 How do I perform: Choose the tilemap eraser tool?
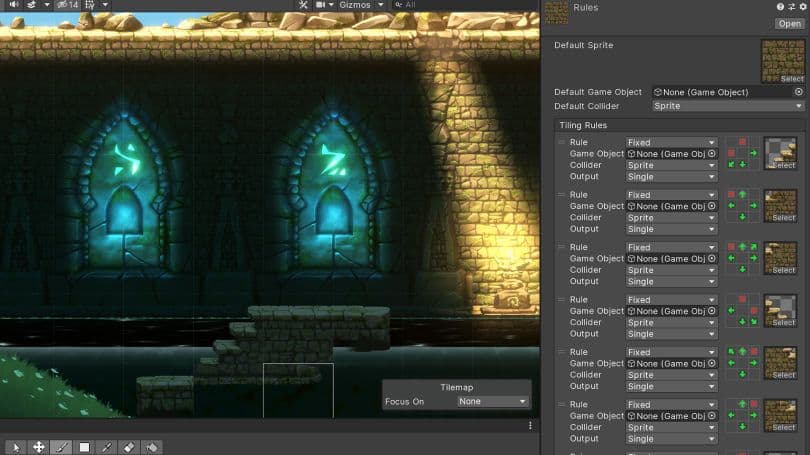129,447
